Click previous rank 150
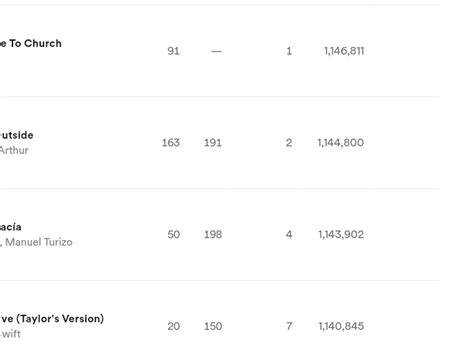Viewport: 474px width, 363px height. coord(213,326)
